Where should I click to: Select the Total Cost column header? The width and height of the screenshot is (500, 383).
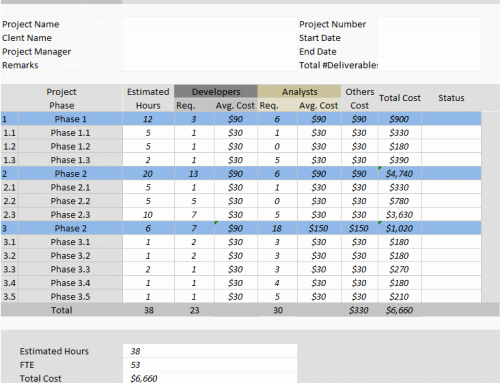tap(400, 98)
